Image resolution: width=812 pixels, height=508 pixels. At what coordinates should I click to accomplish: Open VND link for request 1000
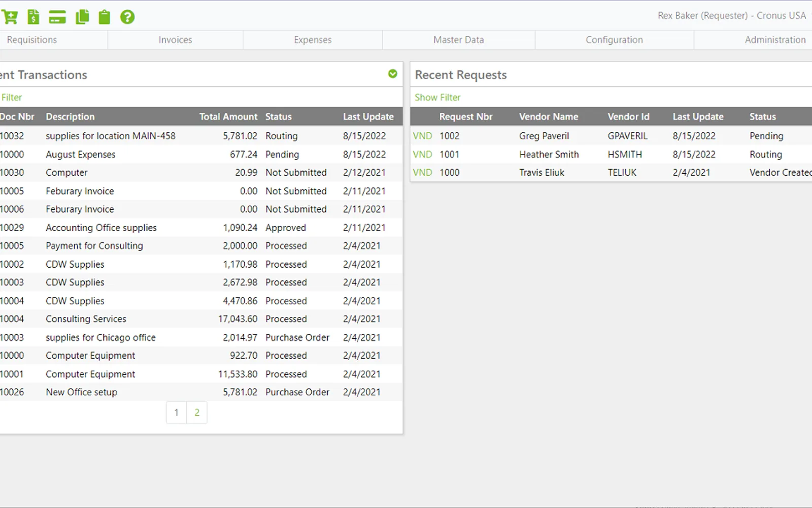pyautogui.click(x=422, y=173)
